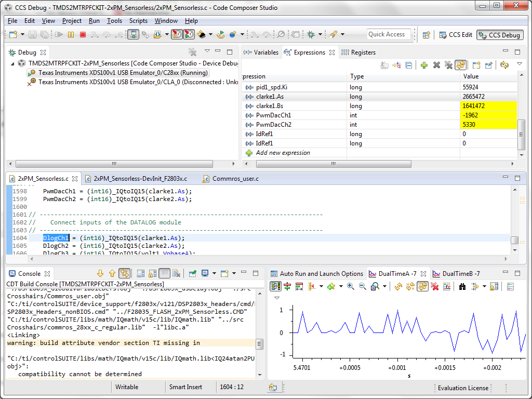Screen dimensions: 532x399
Task: Select the DlogCh1 assignment on line 1604
Action: point(56,237)
